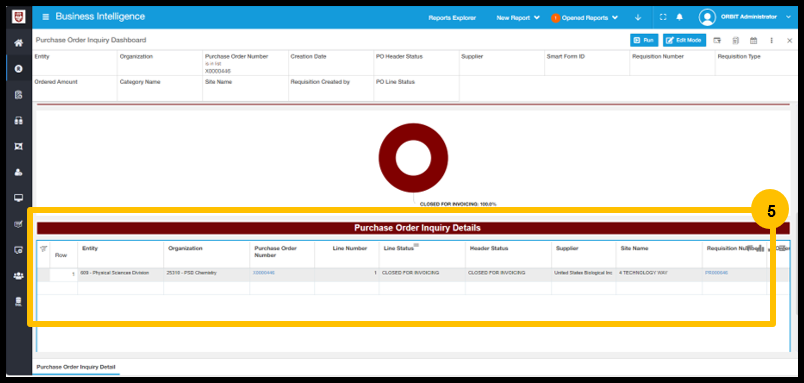Click the Ordered Amount filter field

[75, 89]
